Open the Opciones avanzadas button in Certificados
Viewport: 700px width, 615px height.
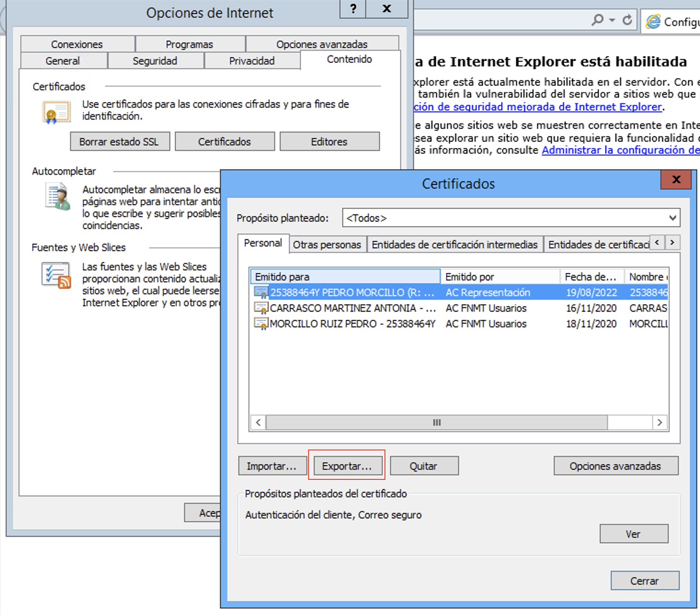point(615,466)
